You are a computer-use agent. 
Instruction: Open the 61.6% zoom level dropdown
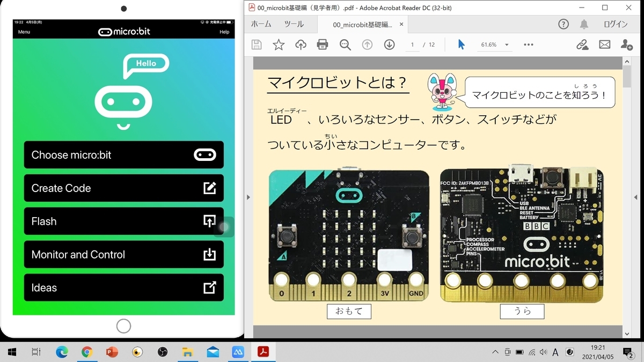click(x=494, y=45)
